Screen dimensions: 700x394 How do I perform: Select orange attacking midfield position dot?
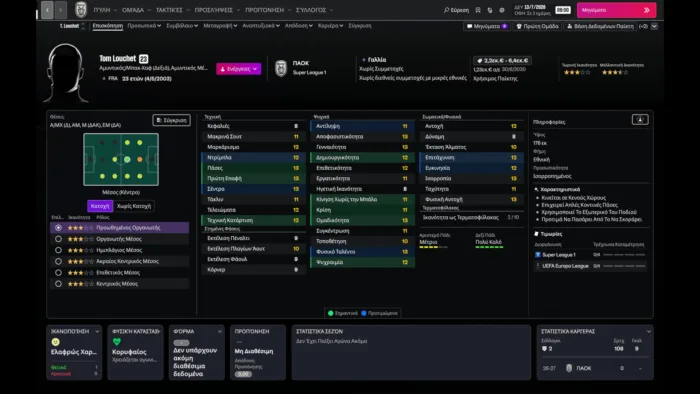pyautogui.click(x=140, y=159)
